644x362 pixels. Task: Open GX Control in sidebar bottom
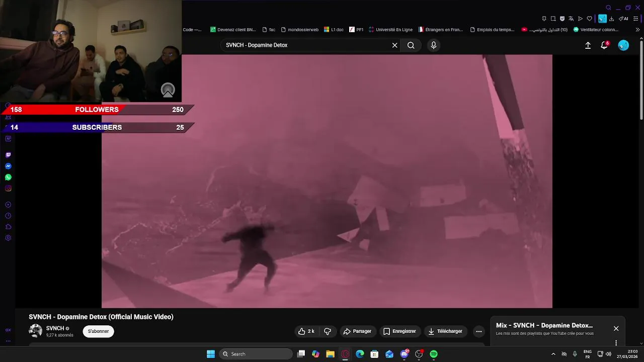click(8, 330)
